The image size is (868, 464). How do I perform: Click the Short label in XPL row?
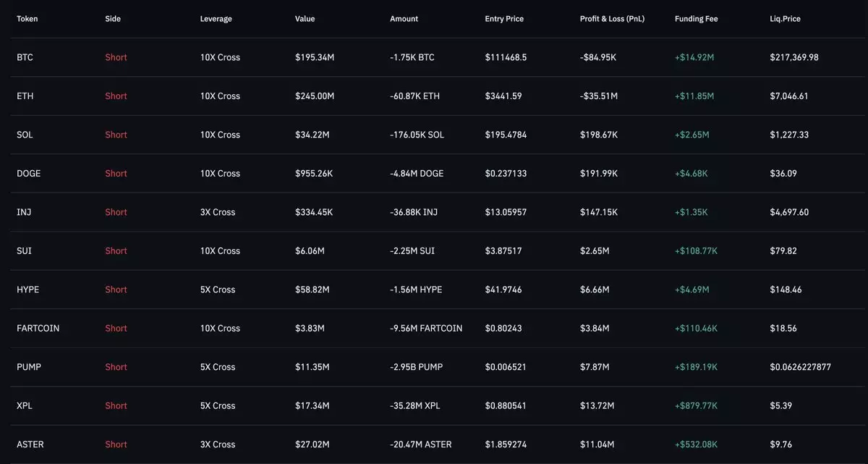tap(116, 406)
